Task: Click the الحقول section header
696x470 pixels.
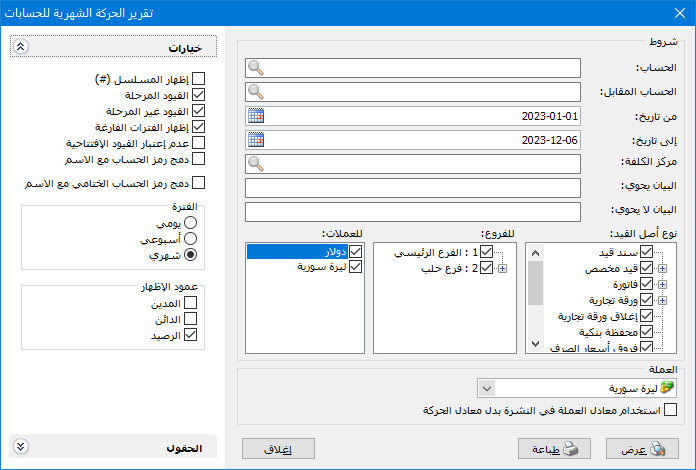Action: coord(113,446)
